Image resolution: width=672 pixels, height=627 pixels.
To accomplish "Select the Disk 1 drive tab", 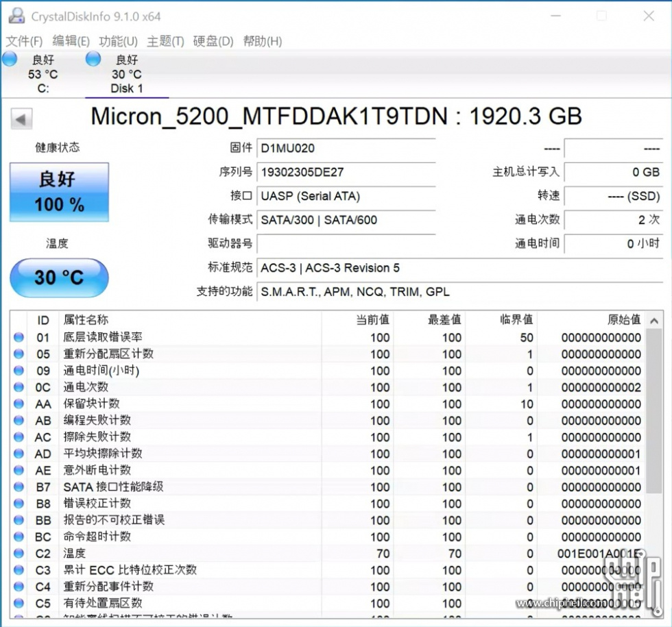I will (127, 74).
